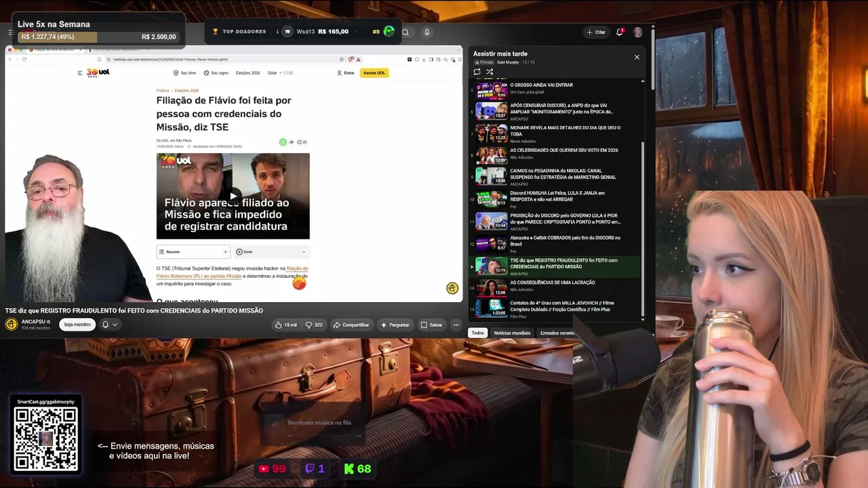The image size is (868, 488).
Task: Click the YouTube viewer count 99 icon
Action: point(264,468)
